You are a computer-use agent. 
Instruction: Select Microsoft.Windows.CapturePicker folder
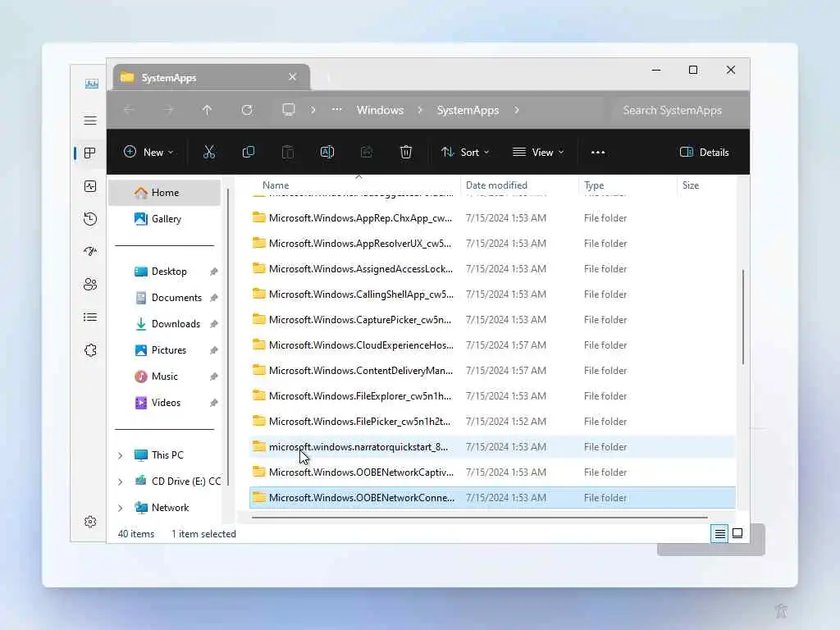pyautogui.click(x=492, y=320)
